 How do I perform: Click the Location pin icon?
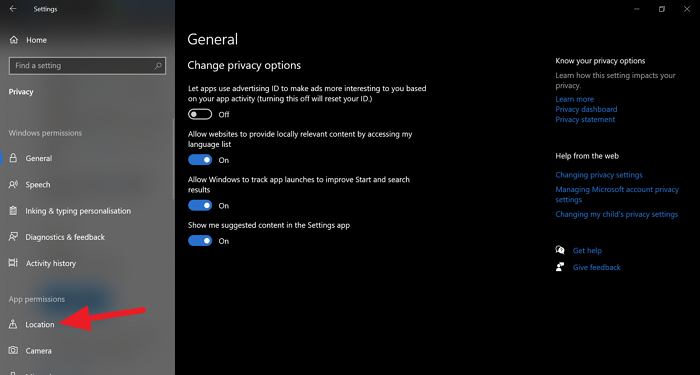[13, 325]
